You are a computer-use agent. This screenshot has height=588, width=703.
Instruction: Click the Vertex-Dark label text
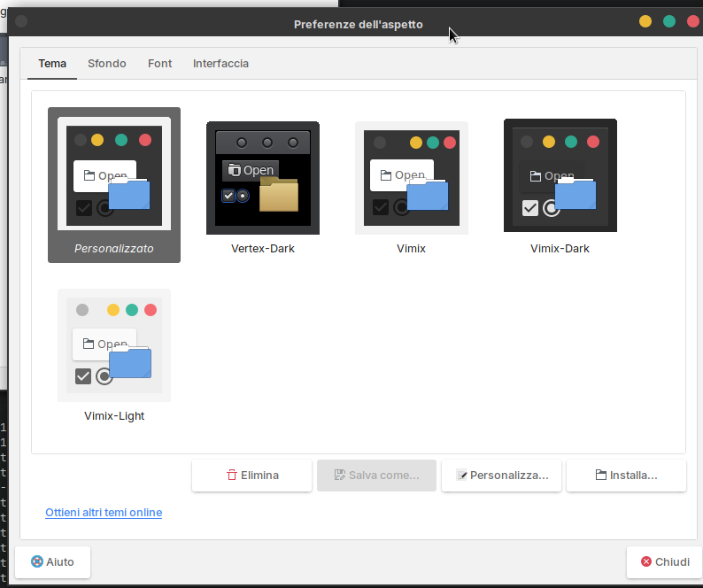click(x=263, y=249)
